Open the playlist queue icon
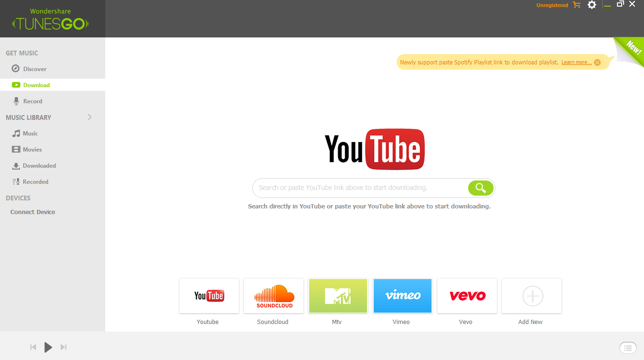The width and height of the screenshot is (644, 360). 628,348
